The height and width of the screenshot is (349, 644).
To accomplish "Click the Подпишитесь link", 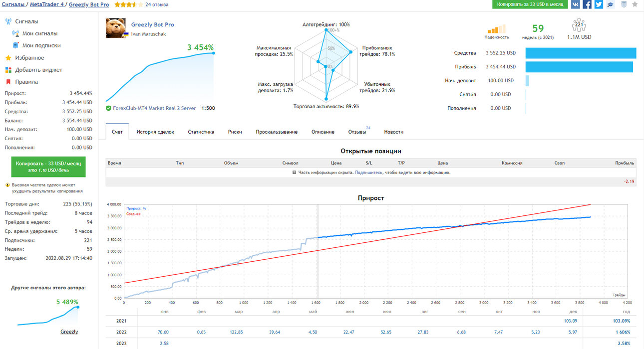I will click(x=369, y=173).
